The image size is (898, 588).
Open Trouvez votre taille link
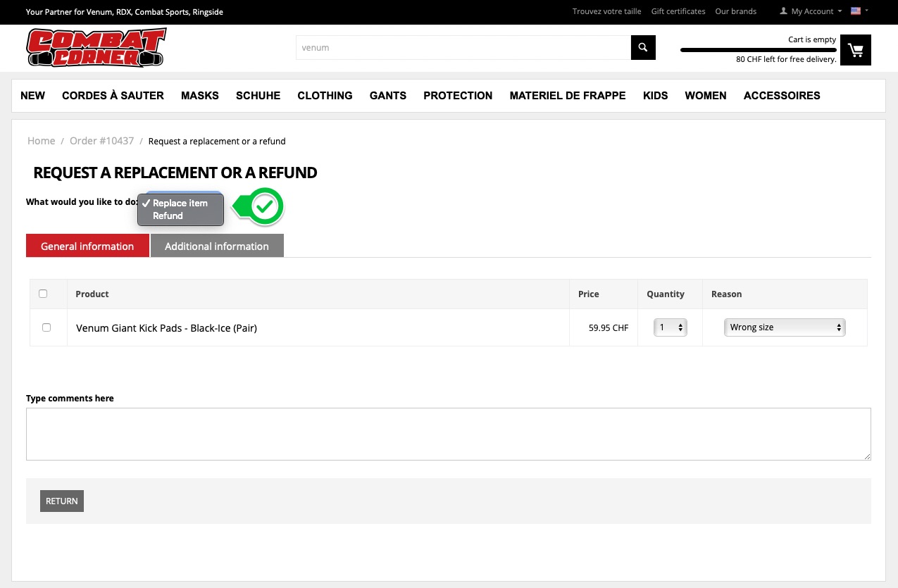(x=607, y=11)
